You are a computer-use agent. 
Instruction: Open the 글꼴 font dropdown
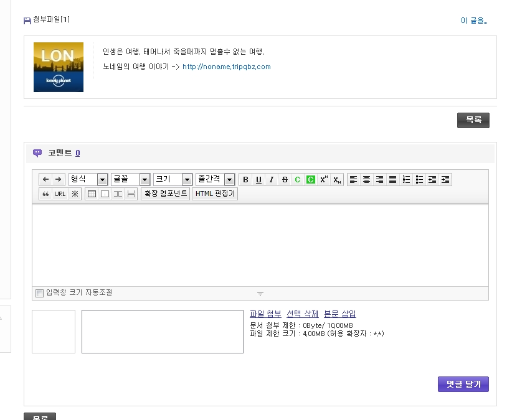tap(131, 179)
